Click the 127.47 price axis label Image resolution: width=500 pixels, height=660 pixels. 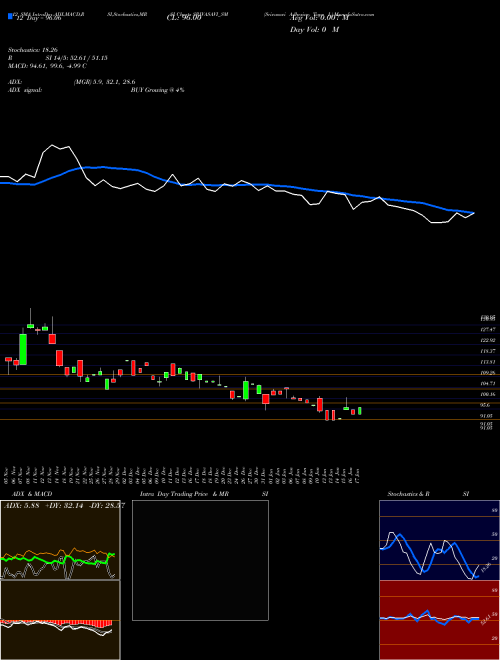[488, 329]
